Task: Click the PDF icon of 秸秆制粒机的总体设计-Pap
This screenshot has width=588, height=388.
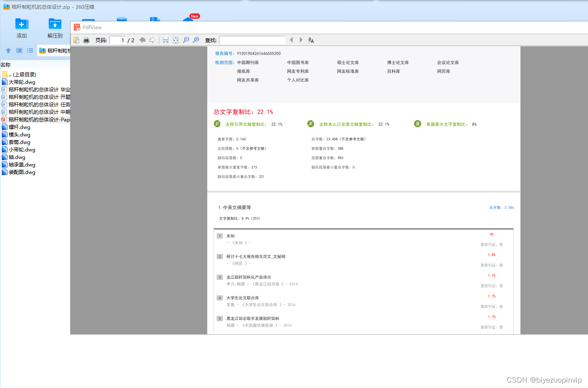Action: click(x=4, y=120)
